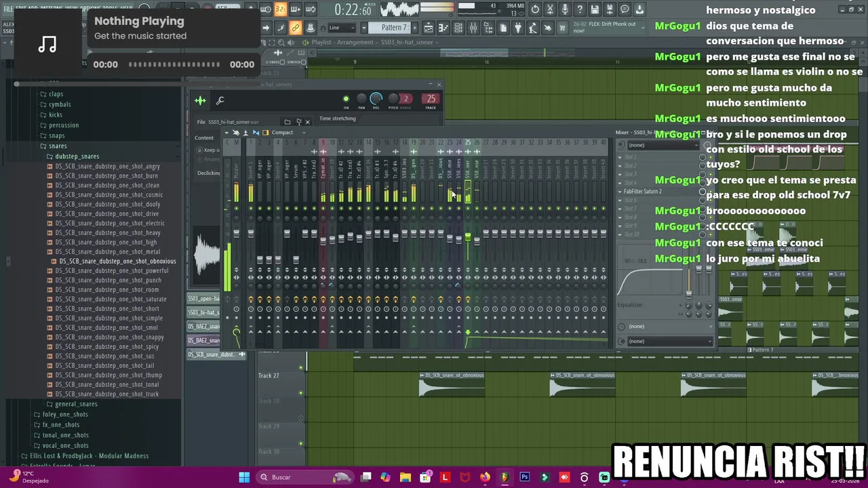This screenshot has width=868, height=488.
Task: Click the folder icon to load sample file
Action: coord(288,122)
